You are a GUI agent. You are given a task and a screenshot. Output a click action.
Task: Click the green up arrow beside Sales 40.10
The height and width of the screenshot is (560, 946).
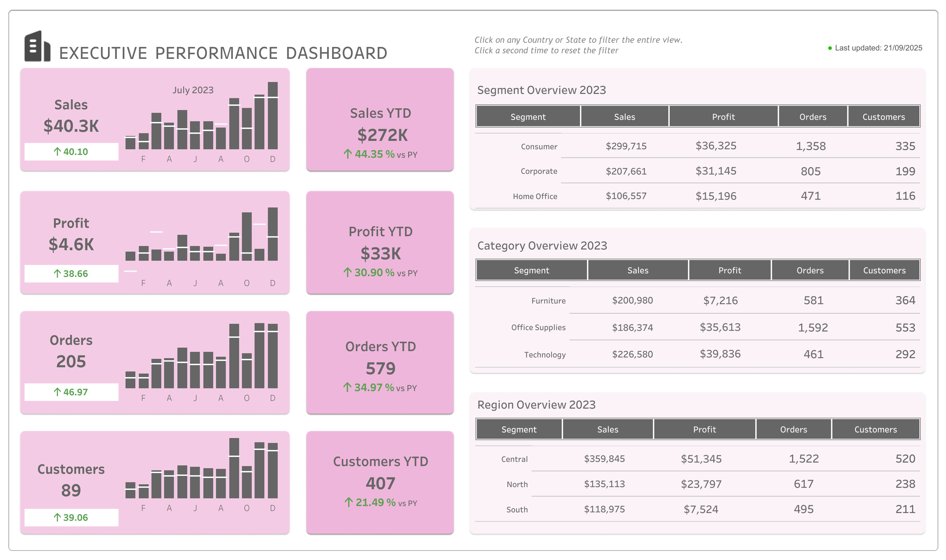click(x=57, y=151)
